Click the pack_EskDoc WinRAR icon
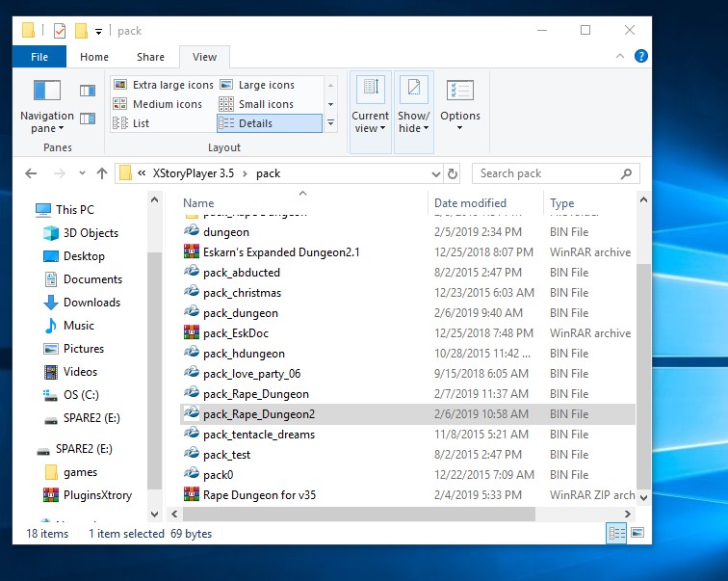728x581 pixels. tap(192, 332)
